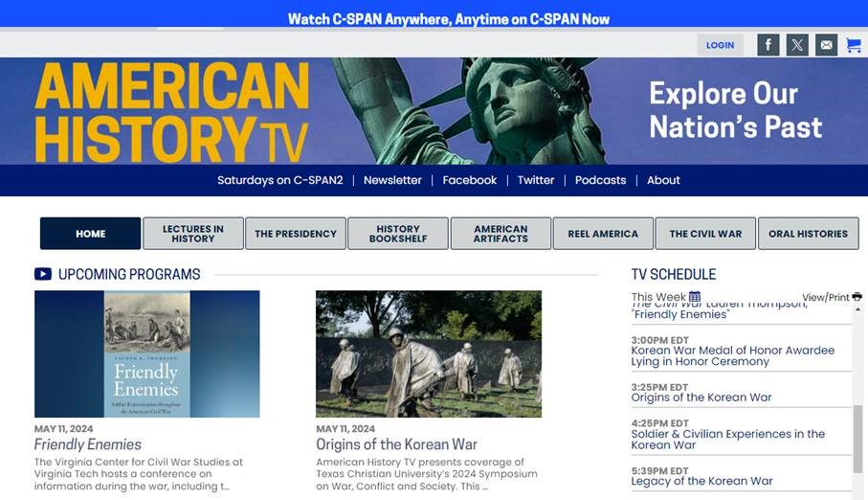This screenshot has width=868, height=500.
Task: Click the UPCOMING PROGRAMS heading
Action: [129, 274]
